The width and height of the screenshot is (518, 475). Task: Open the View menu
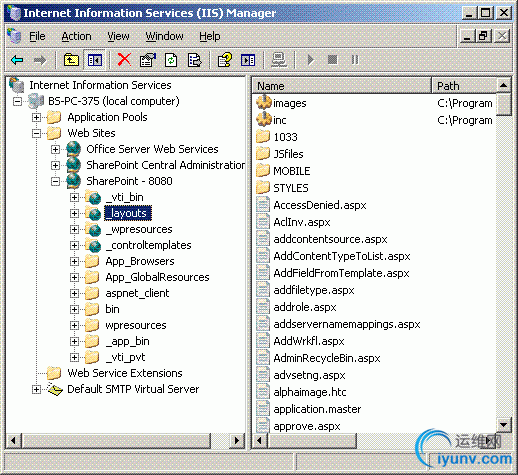[118, 36]
